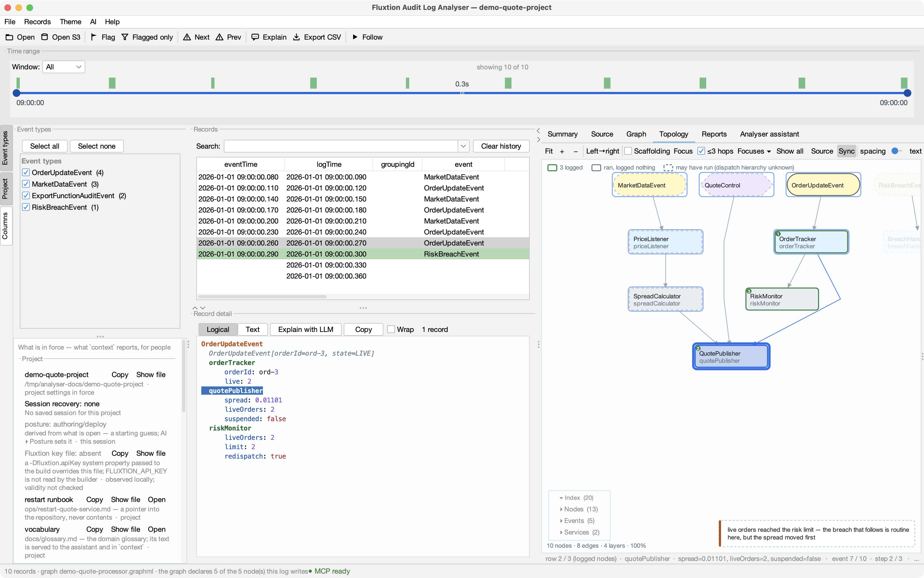Click the down caret above Record detail
This screenshot has width=924, height=578.
203,308
